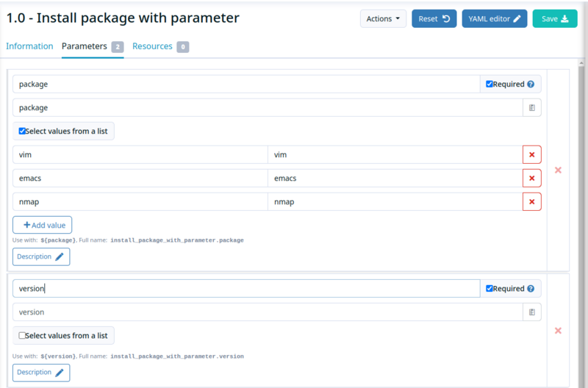Edit the right vim name field
The height and width of the screenshot is (388, 588).
click(x=395, y=154)
